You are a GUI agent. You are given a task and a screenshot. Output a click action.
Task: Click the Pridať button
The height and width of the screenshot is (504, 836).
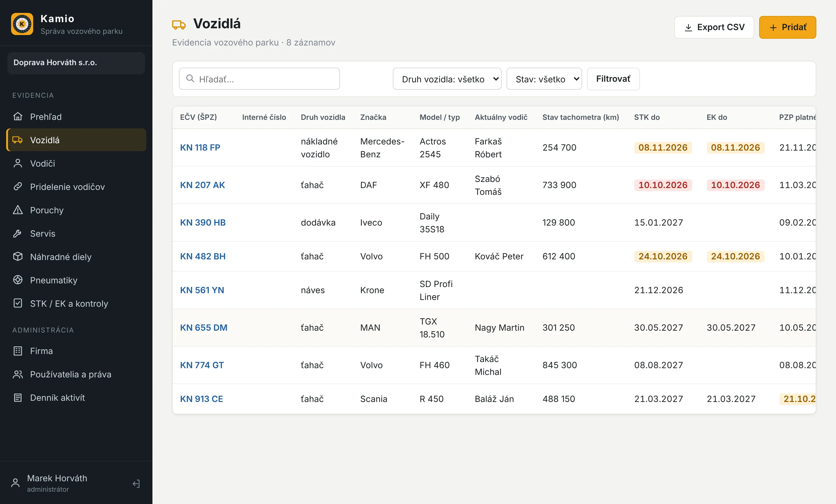(787, 27)
